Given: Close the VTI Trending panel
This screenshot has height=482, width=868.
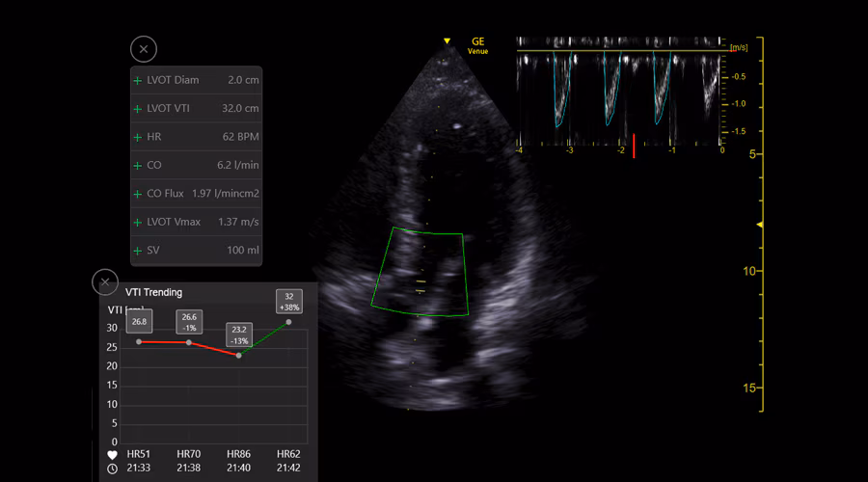Looking at the screenshot, I should click(x=105, y=282).
